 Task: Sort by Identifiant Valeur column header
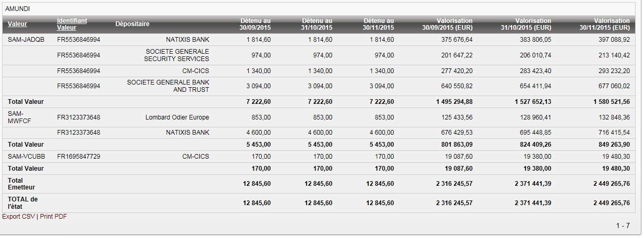click(72, 24)
